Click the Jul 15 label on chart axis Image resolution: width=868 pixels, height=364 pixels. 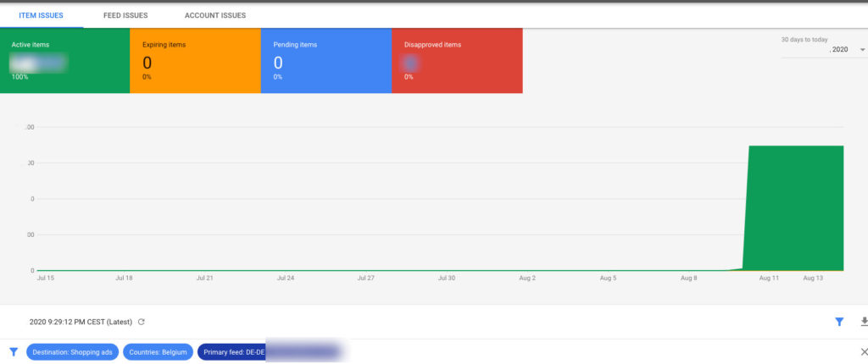point(47,278)
